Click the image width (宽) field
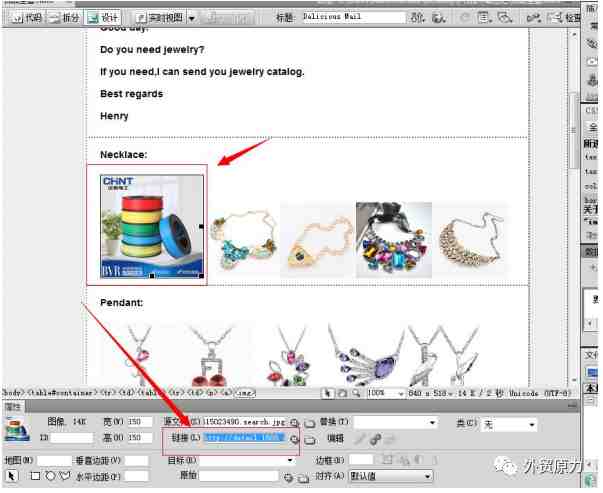This screenshot has width=603, height=493. (140, 422)
